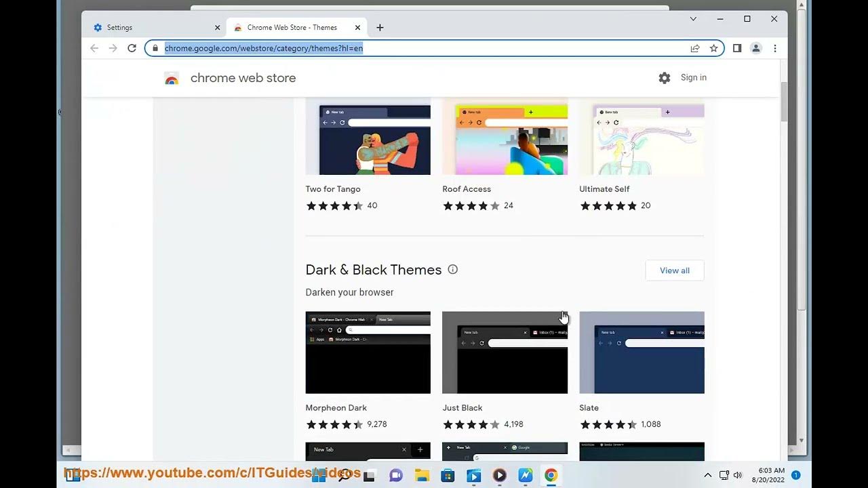This screenshot has height=488, width=868.
Task: Bookmark this page with star icon
Action: pyautogui.click(x=714, y=48)
